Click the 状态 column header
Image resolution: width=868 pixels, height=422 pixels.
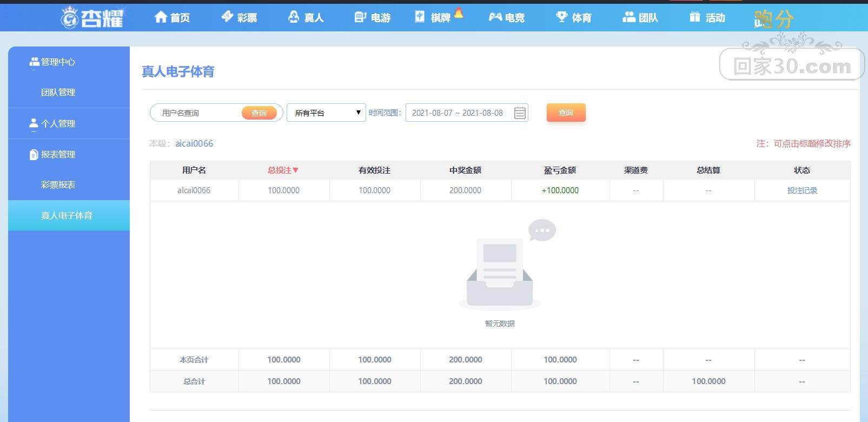[x=802, y=170]
